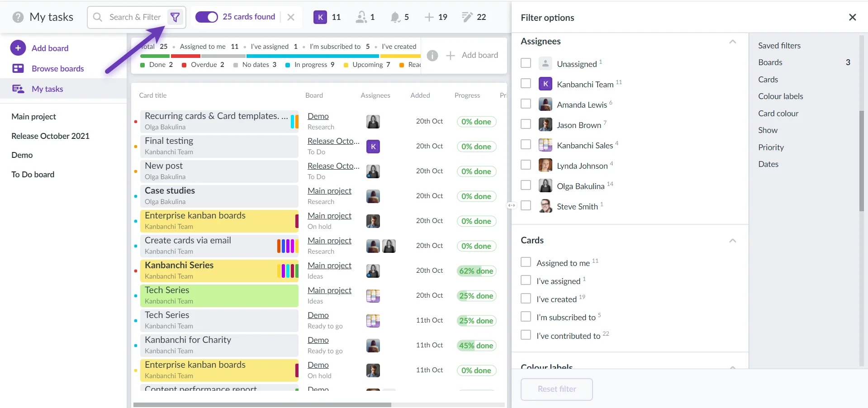868x408 pixels.
Task: Jump to Card colour filter section
Action: coord(778,114)
